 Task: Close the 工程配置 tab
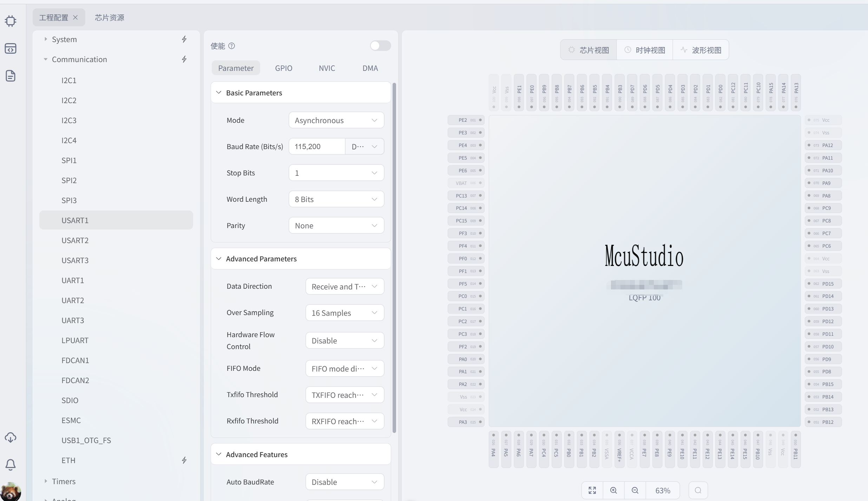(75, 18)
